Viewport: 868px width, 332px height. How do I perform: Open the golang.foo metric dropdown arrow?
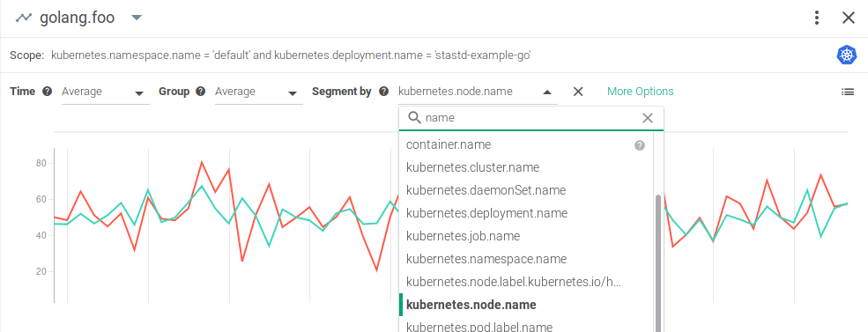coord(137,18)
